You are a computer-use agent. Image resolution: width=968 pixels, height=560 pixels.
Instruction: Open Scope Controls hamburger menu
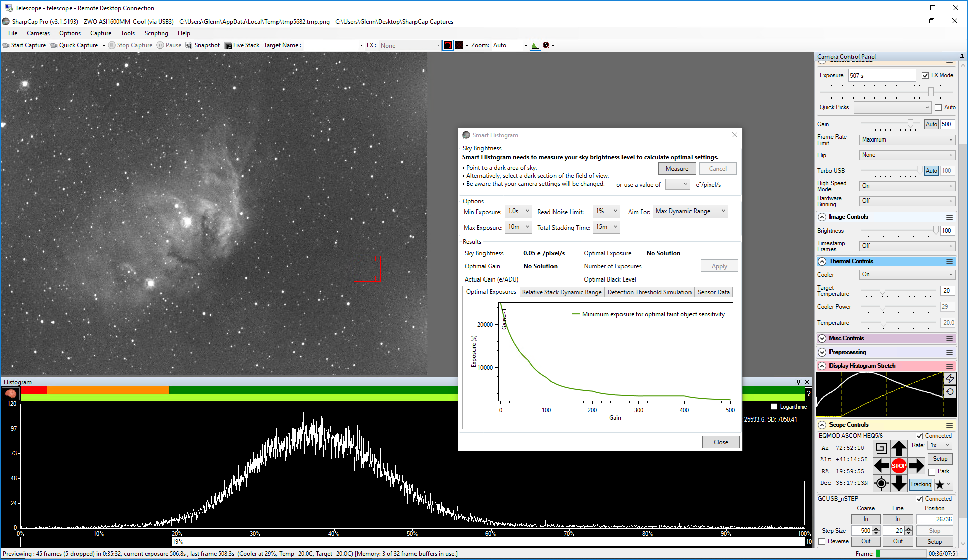click(x=949, y=425)
